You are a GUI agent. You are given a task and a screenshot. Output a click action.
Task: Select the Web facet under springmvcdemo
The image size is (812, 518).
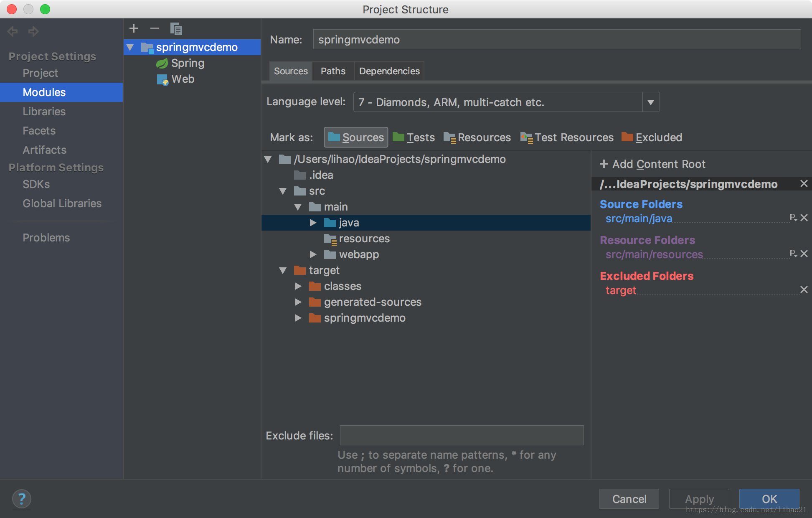point(183,79)
